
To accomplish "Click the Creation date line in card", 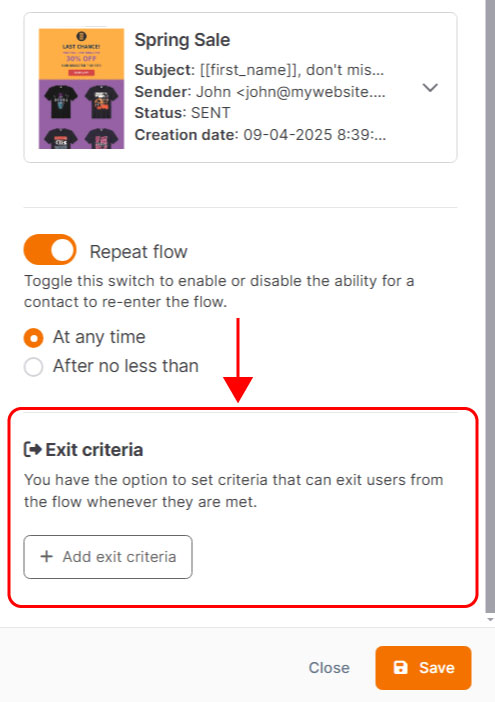I will tap(260, 135).
